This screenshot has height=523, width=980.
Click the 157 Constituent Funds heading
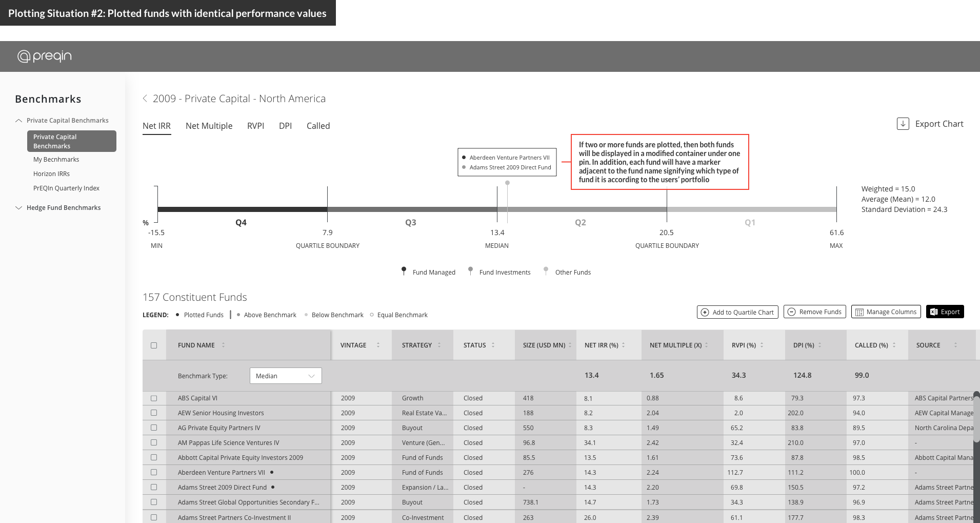click(x=194, y=297)
